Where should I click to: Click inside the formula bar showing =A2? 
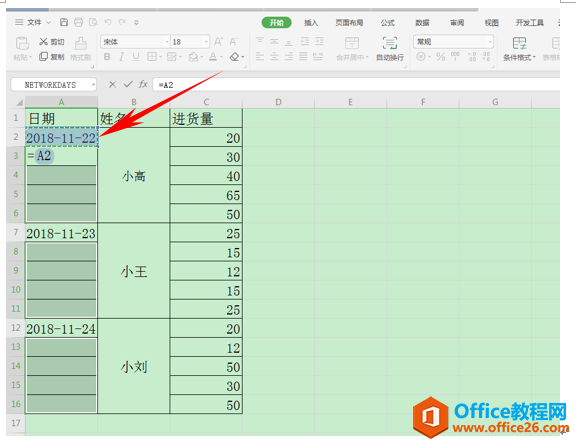pos(356,85)
